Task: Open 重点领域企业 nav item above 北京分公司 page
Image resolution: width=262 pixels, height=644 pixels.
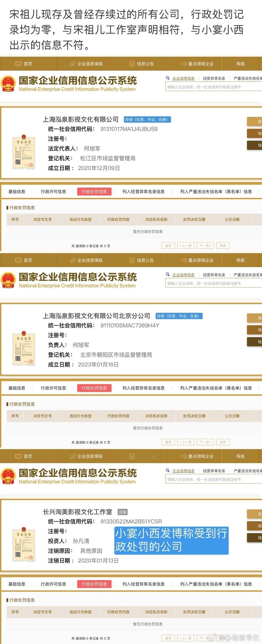Action: click(194, 260)
